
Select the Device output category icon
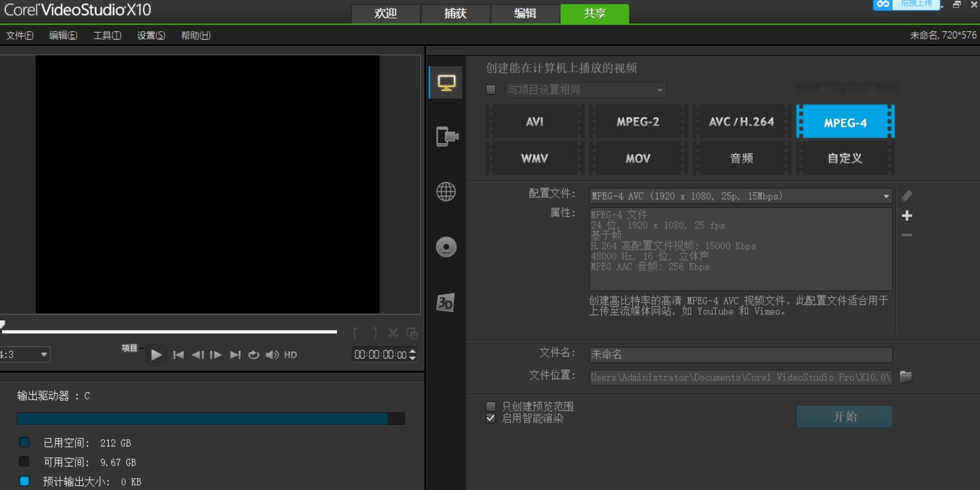(447, 137)
